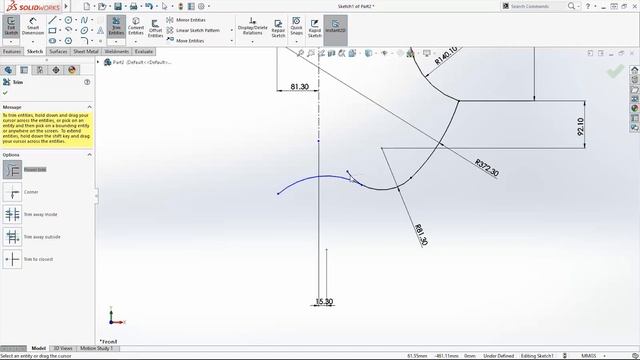Open the Display/Delete Relations dropdown arrow

(x=253, y=42)
